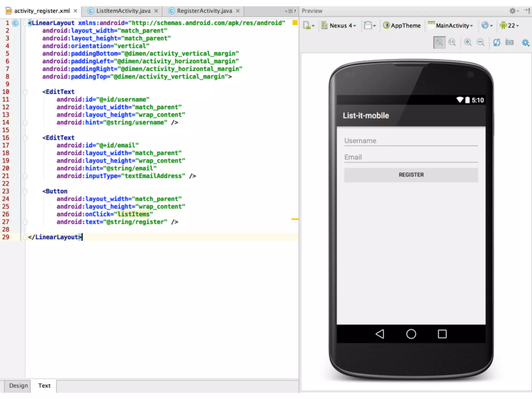
Task: Open the API level 22 dropdown
Action: click(x=509, y=25)
